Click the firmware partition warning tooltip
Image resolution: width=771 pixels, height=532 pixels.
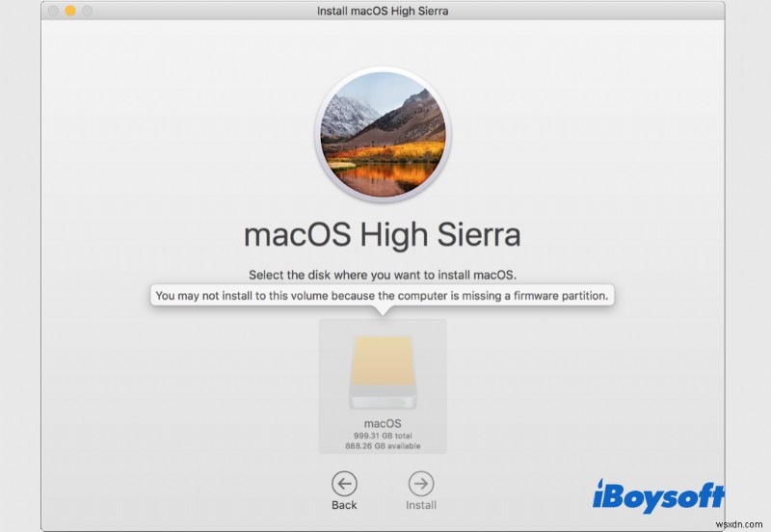click(x=382, y=296)
